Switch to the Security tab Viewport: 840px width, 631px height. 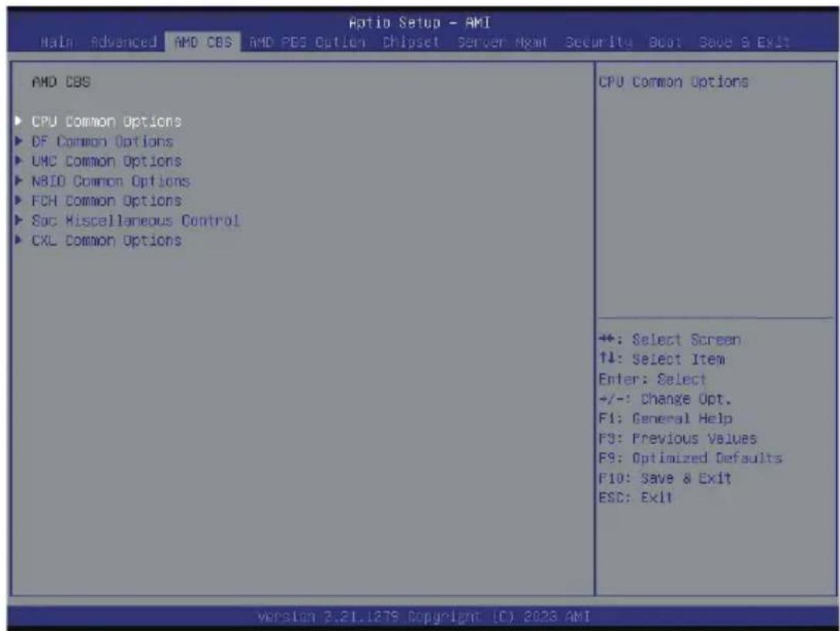599,42
